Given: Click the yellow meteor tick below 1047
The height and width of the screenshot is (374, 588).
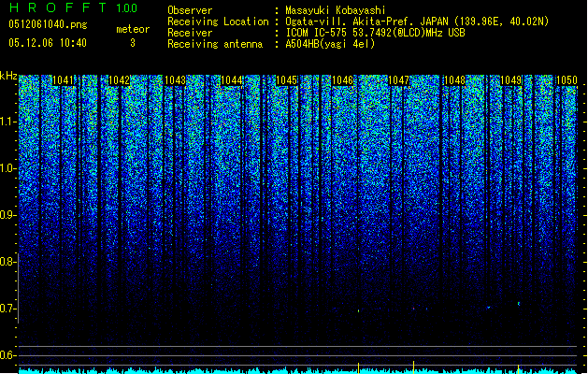Looking at the screenshot, I should coord(413,367).
